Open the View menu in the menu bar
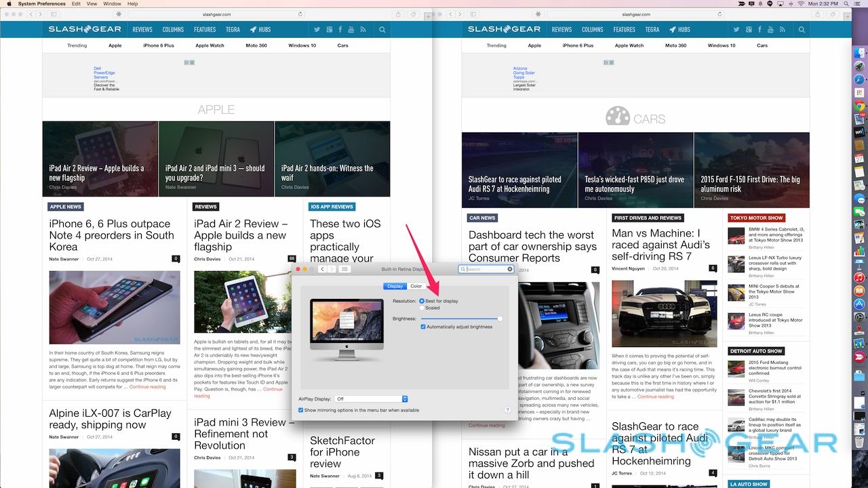This screenshot has width=868, height=488. pyautogui.click(x=92, y=4)
